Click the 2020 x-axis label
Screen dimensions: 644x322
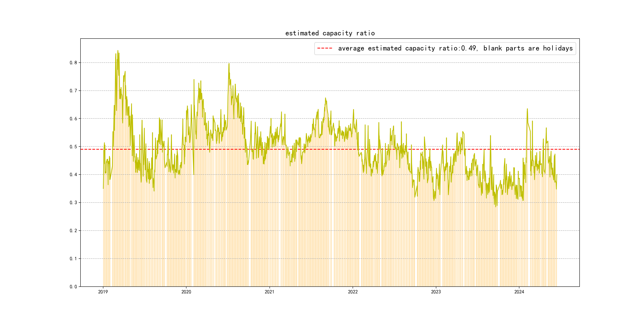pos(186,292)
